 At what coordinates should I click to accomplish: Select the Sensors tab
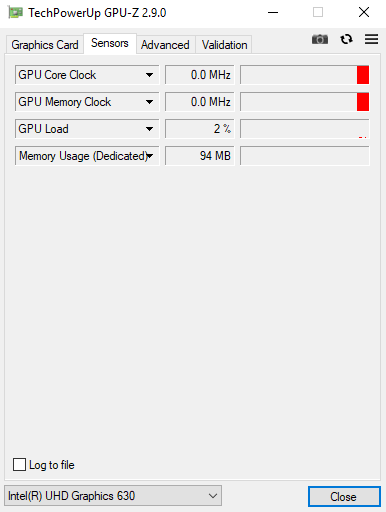110,43
